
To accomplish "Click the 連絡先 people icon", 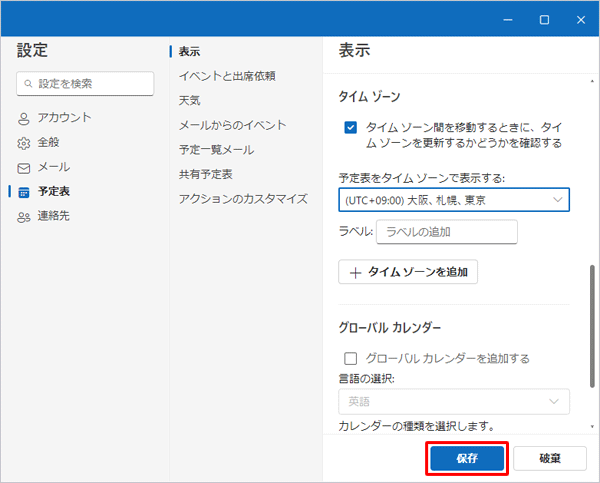I will (24, 217).
